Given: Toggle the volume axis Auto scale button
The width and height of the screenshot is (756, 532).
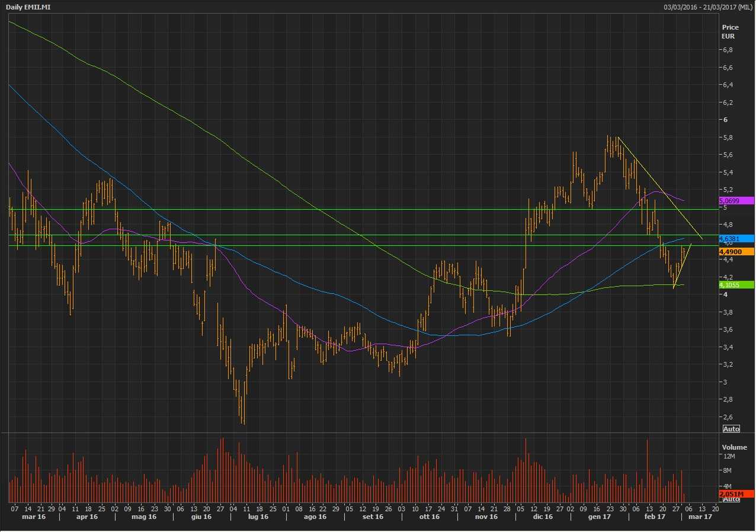Looking at the screenshot, I should (731, 499).
